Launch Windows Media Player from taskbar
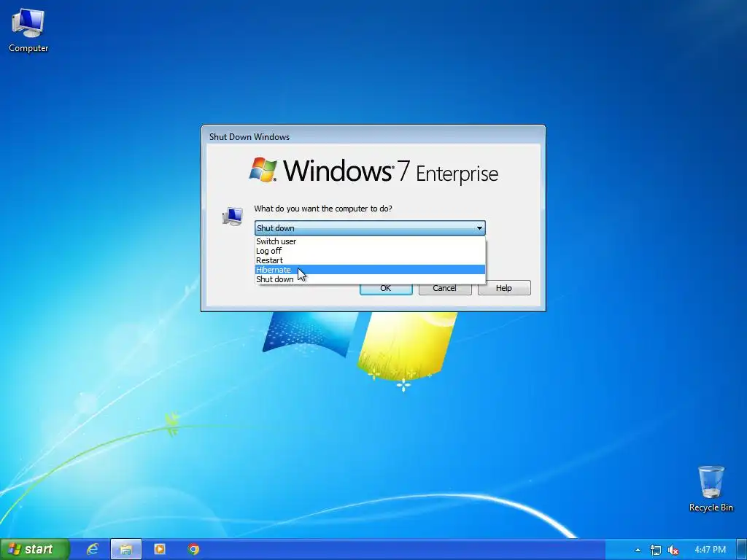This screenshot has width=747, height=560. 160,550
